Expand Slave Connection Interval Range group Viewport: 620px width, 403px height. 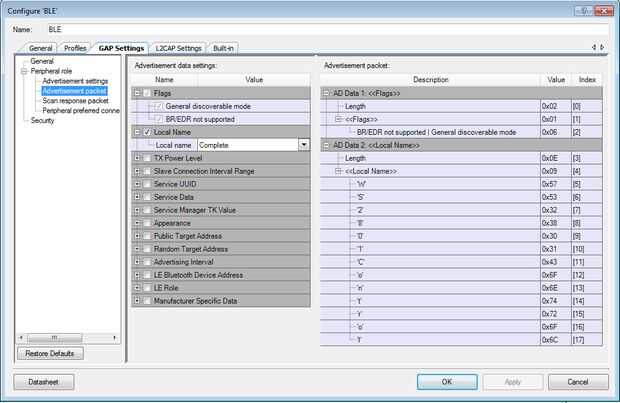coord(137,171)
